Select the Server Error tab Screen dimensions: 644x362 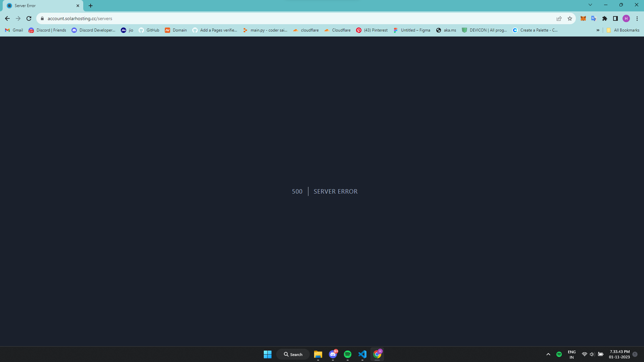[40, 6]
